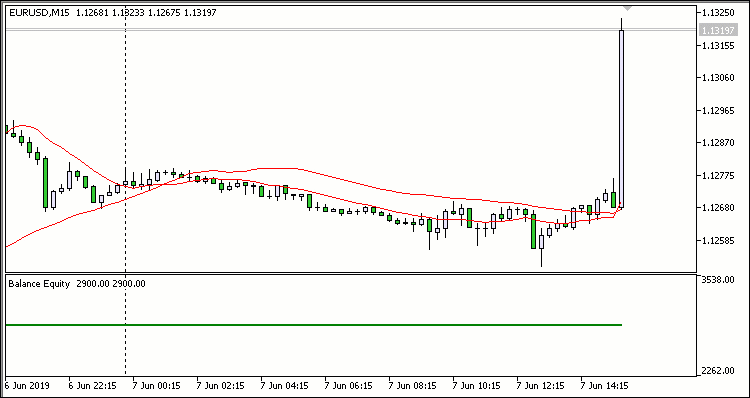Click the 7 Jun 14:15 time label
Screen dimensions: 750x398
point(604,385)
